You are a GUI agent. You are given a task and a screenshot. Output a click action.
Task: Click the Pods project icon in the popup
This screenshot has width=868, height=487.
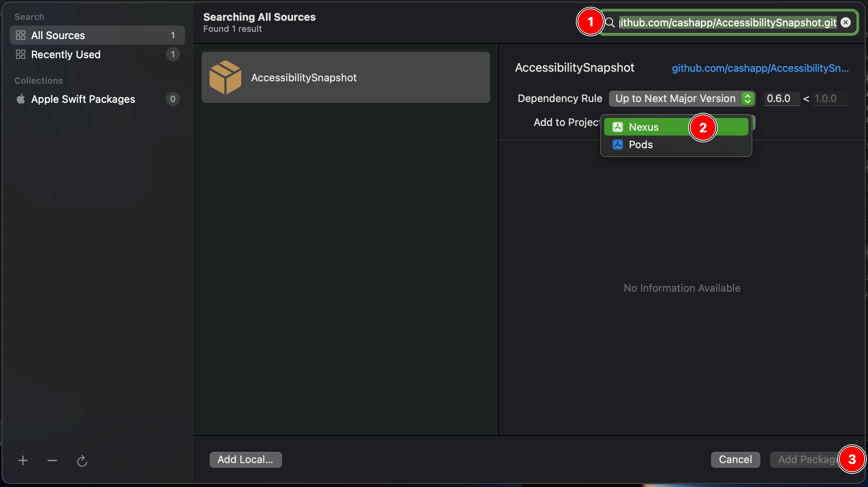tap(618, 144)
